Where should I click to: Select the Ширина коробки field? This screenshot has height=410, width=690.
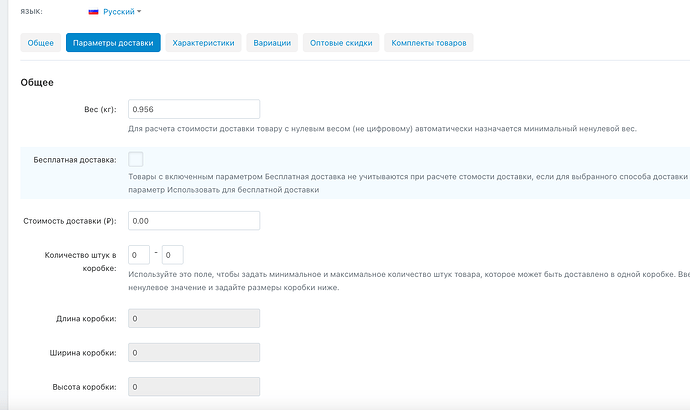(194, 353)
